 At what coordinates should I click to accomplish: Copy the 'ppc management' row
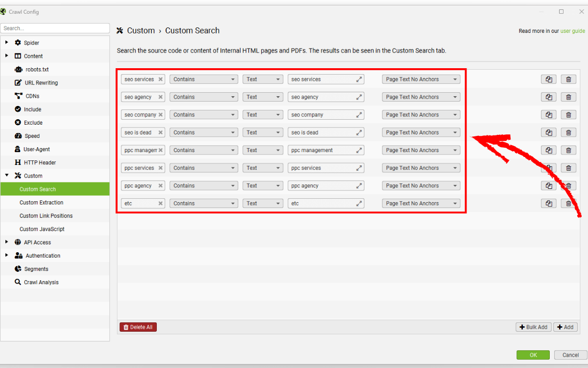[549, 150]
